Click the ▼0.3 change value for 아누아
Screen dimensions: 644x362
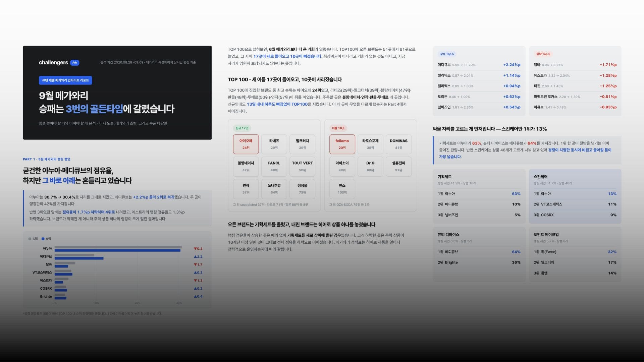(x=198, y=249)
